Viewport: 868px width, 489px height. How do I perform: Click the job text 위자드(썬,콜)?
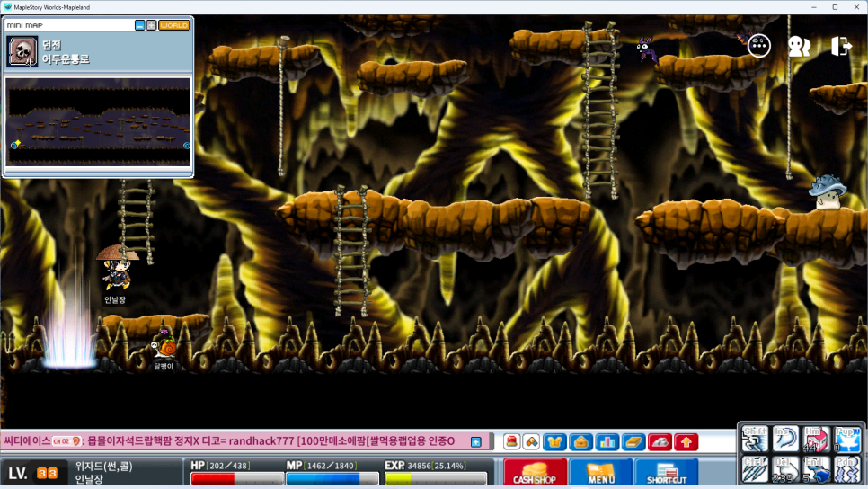[x=103, y=467]
